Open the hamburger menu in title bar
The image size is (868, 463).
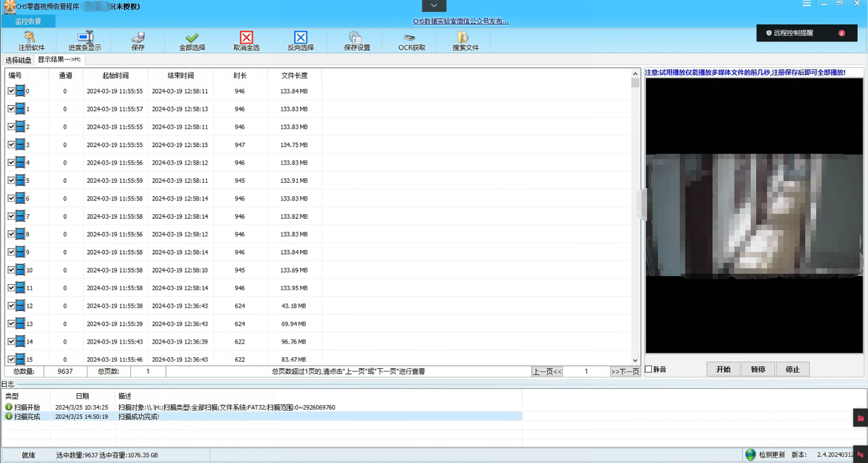point(806,3)
